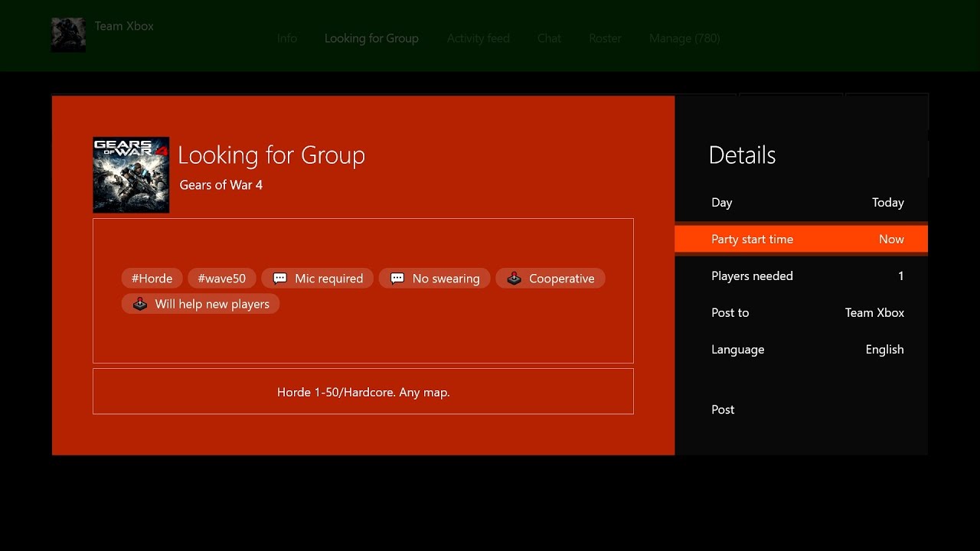This screenshot has height=551, width=980.
Task: Open the Party start time option
Action: [x=801, y=240]
